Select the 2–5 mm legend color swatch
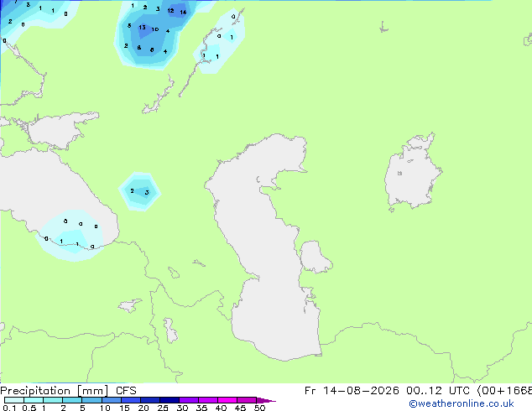Image resolution: width=532 pixels, height=411 pixels. pyautogui.click(x=72, y=400)
